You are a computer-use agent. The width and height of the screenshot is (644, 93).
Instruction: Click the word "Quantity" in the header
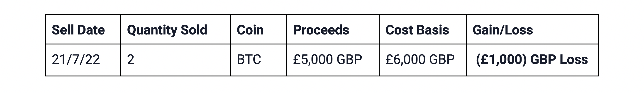click(152, 30)
